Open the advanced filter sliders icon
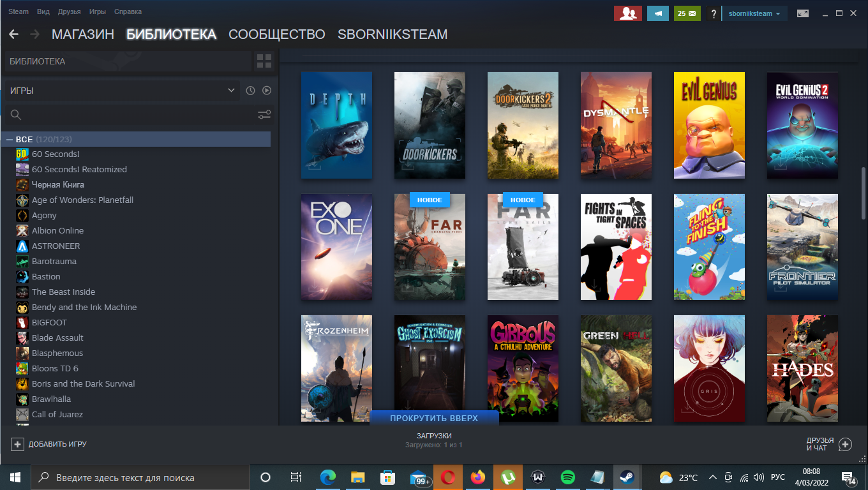Viewport: 868px width, 490px height. (264, 115)
